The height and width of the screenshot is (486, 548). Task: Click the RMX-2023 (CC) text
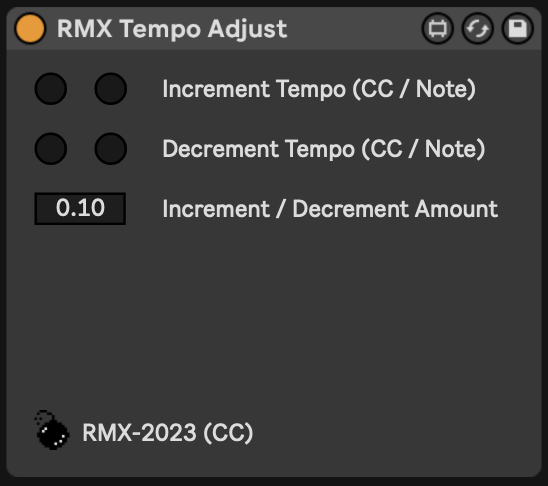pos(168,433)
